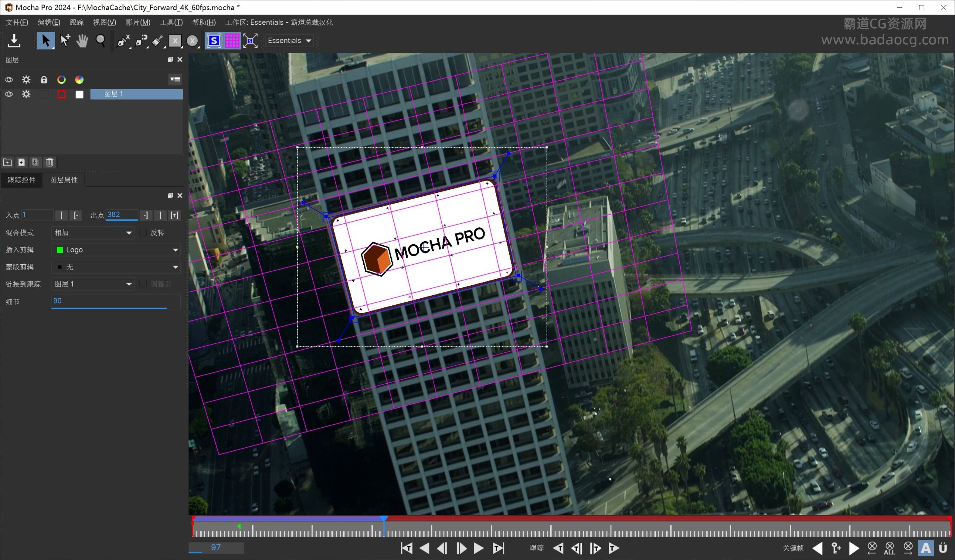
Task: Click the spline color ring header icon
Action: [x=62, y=79]
